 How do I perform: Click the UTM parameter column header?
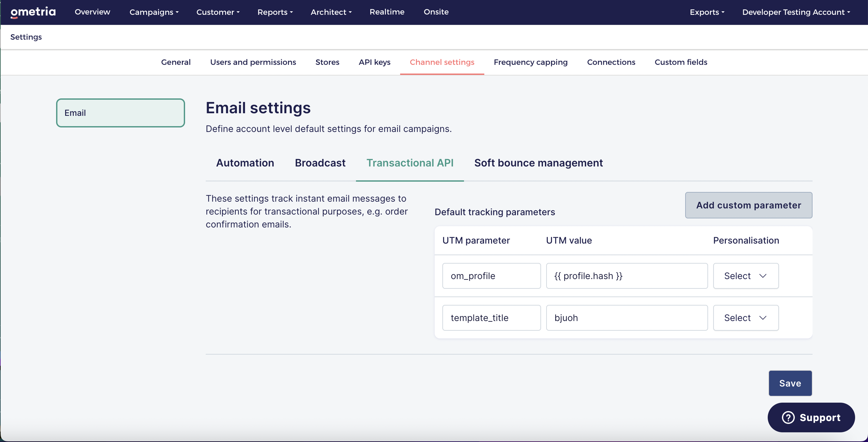pyautogui.click(x=476, y=240)
